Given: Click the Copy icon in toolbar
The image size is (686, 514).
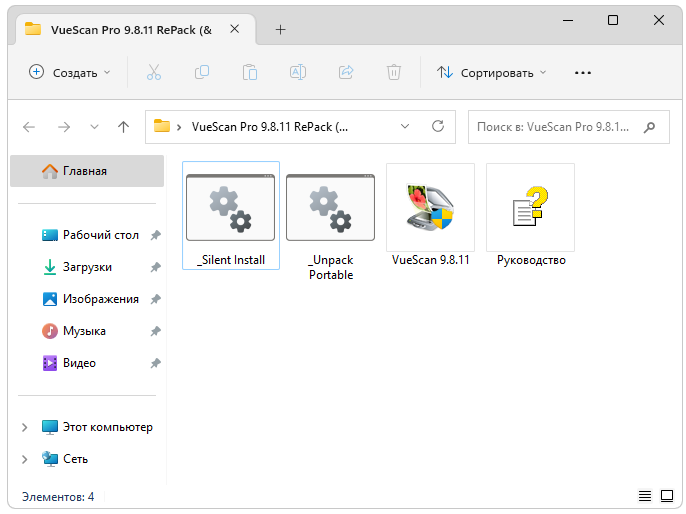Looking at the screenshot, I should [202, 72].
